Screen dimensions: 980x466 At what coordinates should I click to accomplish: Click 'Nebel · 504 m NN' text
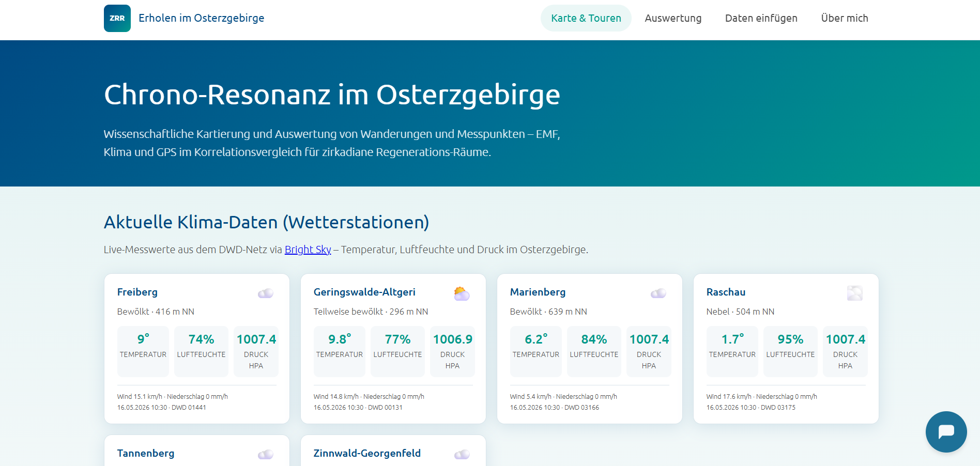740,312
